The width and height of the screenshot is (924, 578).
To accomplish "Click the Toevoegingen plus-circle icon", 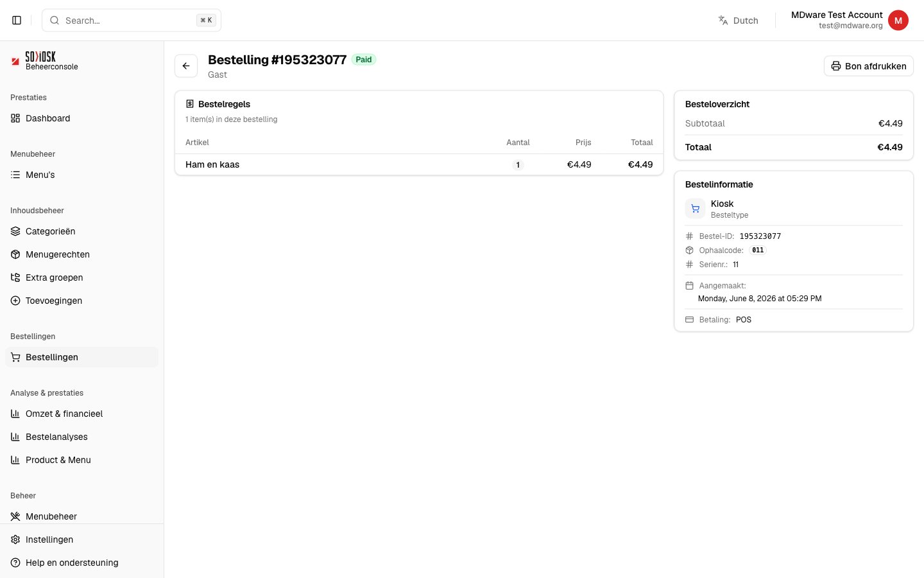I will (15, 301).
